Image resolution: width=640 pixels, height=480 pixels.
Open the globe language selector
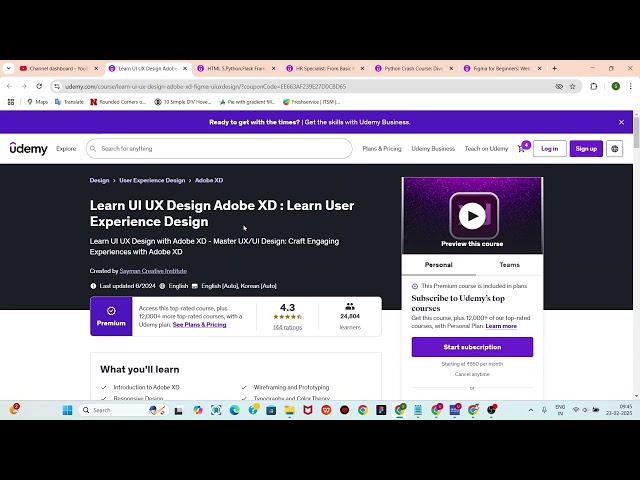615,149
